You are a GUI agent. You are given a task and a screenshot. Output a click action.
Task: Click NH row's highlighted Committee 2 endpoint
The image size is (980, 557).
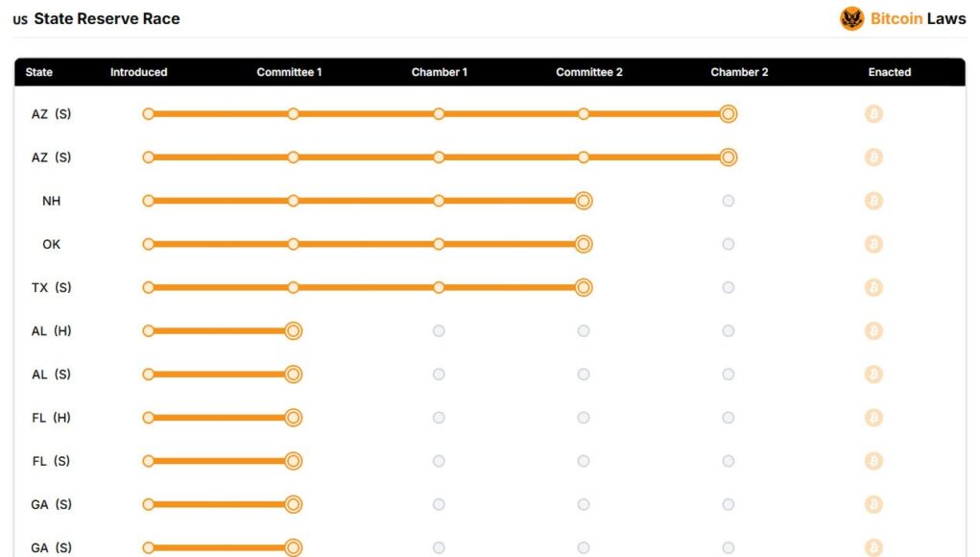(x=584, y=201)
